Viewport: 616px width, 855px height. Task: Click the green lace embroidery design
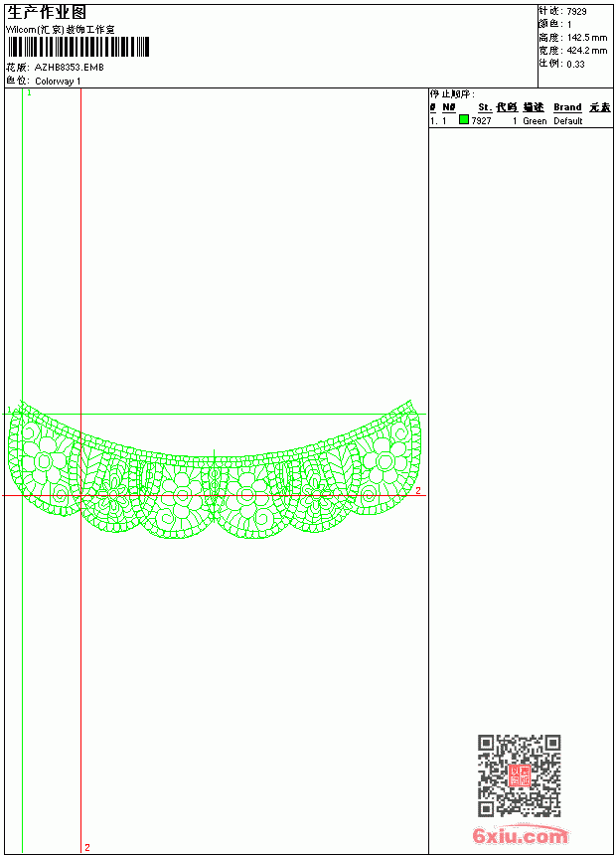click(x=215, y=469)
